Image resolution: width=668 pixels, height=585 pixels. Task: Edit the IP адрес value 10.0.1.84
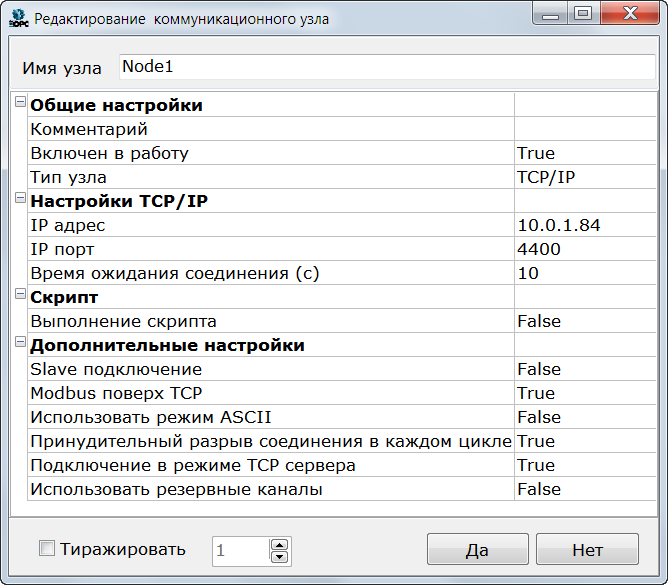pos(585,225)
